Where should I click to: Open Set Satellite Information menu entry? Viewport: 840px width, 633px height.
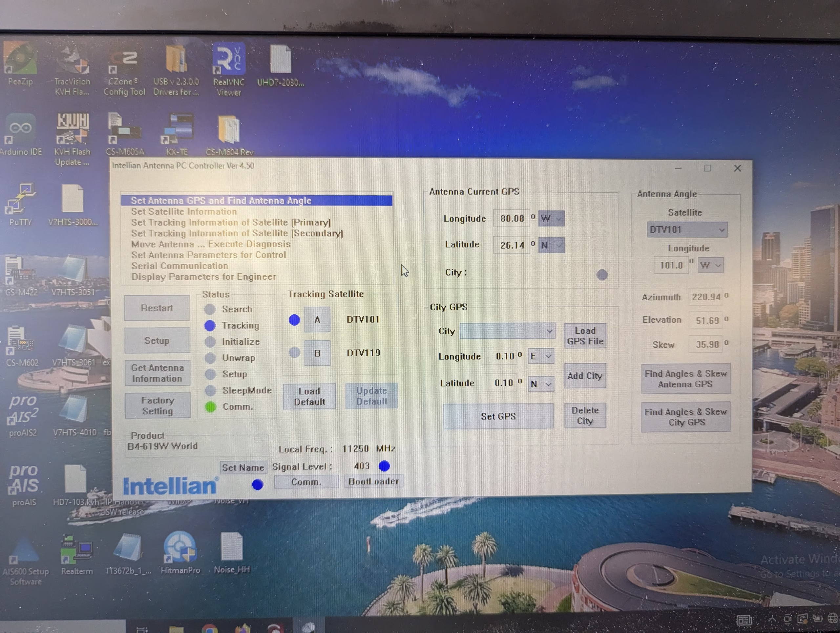[x=184, y=212]
